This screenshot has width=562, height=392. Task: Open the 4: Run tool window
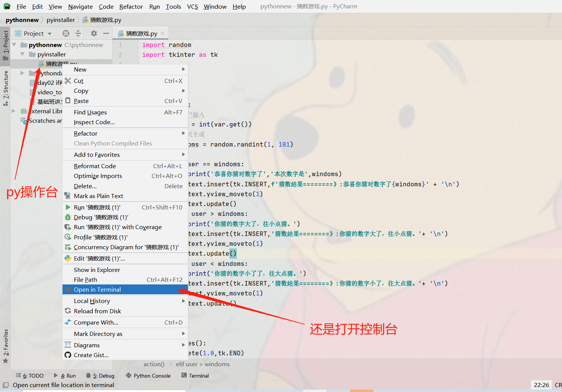coord(65,376)
